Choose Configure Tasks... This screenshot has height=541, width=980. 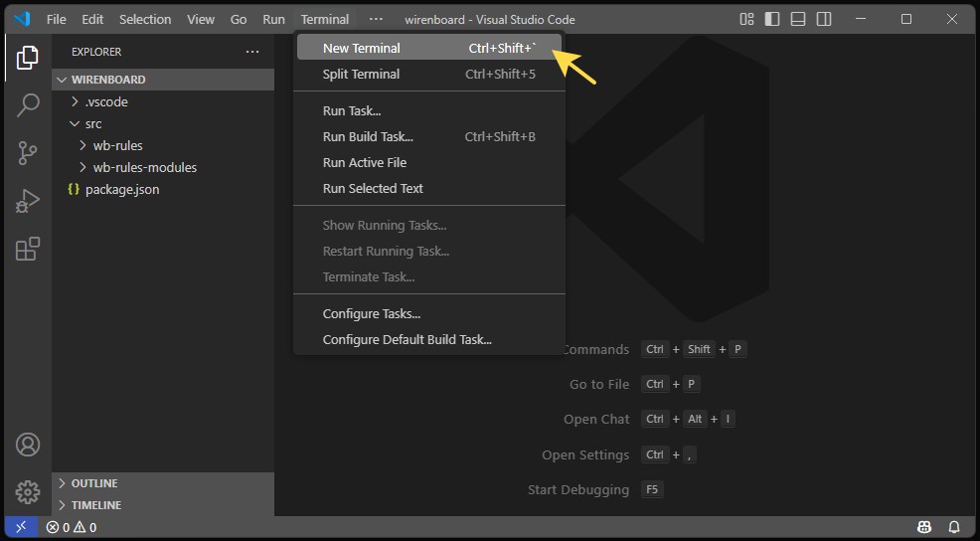tap(428, 314)
